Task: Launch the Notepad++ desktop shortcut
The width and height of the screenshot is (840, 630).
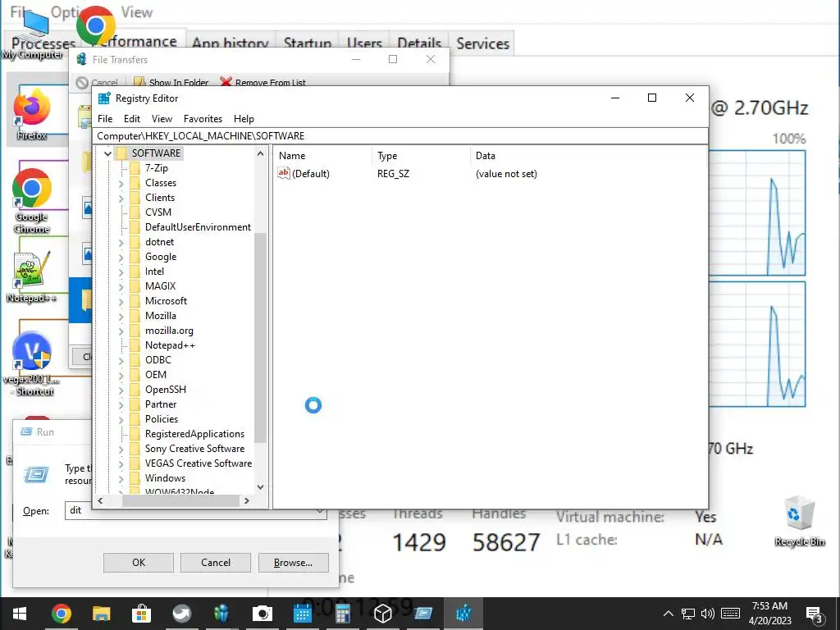Action: [32, 277]
